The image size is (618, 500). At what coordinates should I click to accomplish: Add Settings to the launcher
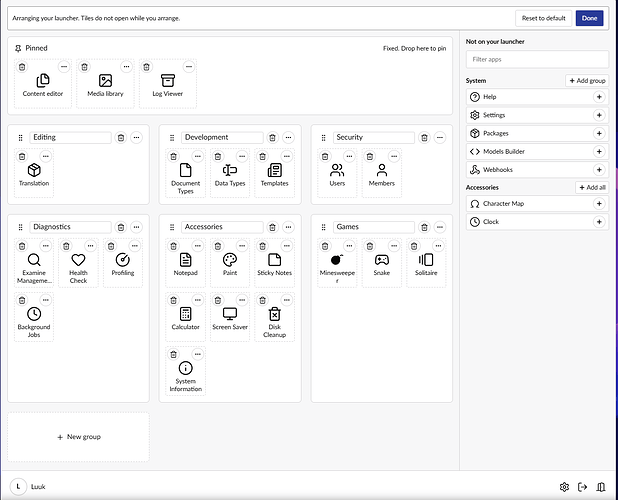coord(599,115)
